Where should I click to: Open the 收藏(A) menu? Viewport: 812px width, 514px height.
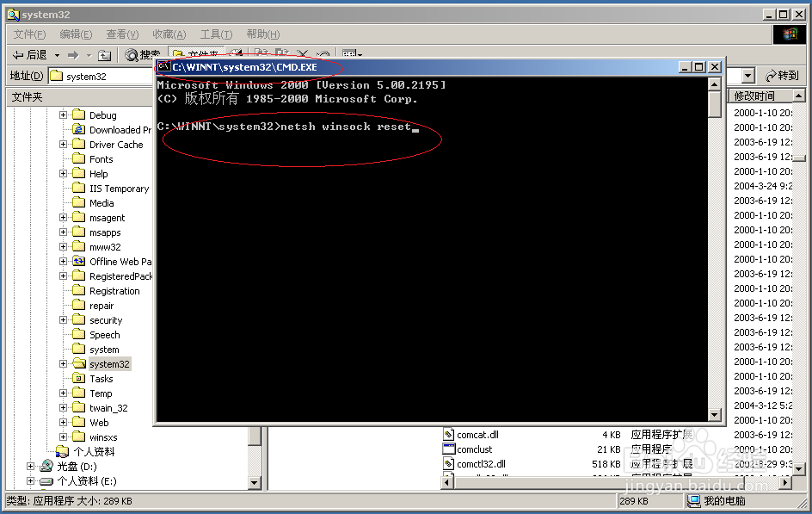click(x=169, y=34)
